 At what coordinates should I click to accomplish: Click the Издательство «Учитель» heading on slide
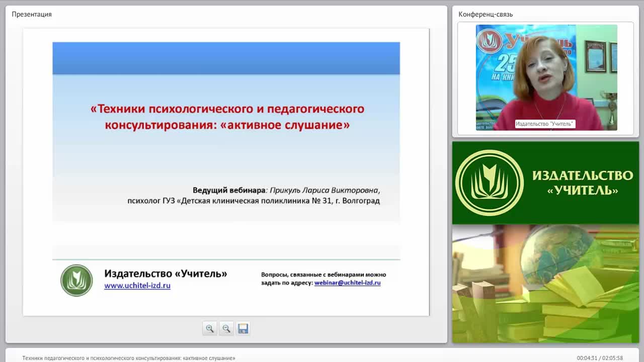[166, 274]
